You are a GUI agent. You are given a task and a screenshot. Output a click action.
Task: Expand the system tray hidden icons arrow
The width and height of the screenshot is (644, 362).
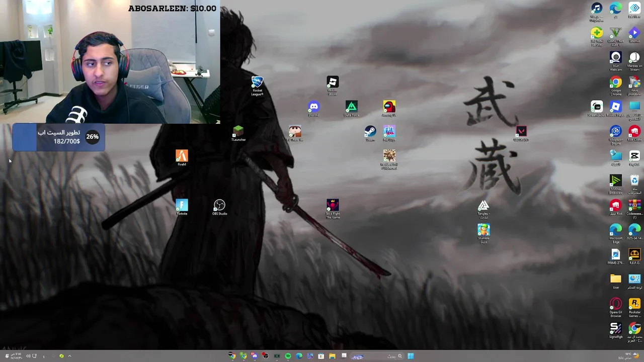[x=69, y=356]
